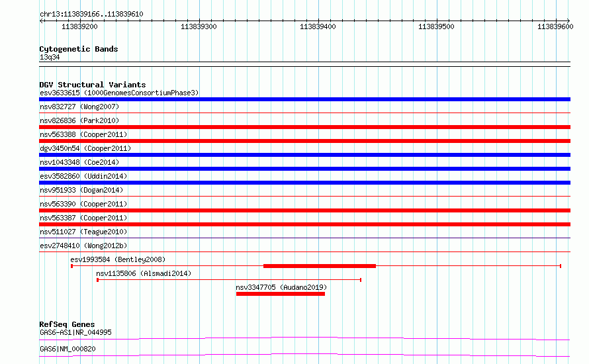Select the nsv563387 (Cooper2011) label
Screen dimensions: 589x364
click(x=83, y=218)
